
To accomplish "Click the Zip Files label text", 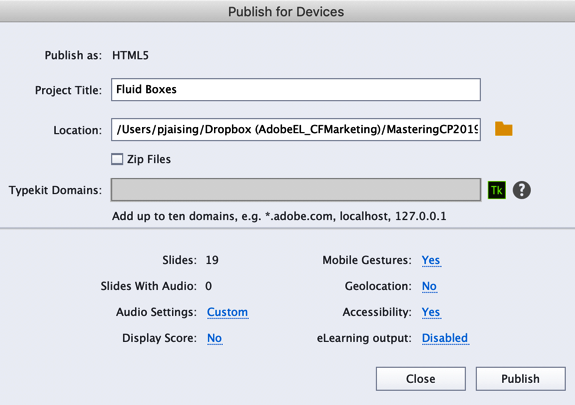I will 149,159.
